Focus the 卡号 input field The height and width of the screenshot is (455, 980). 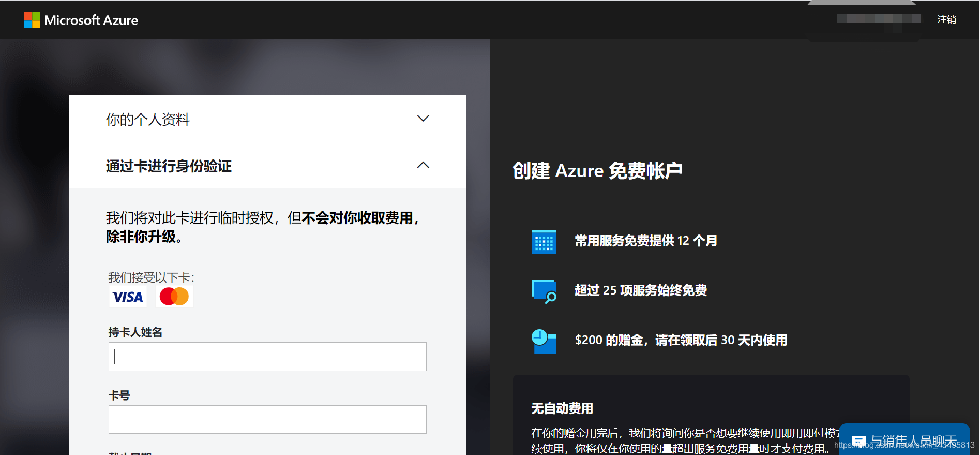(267, 419)
